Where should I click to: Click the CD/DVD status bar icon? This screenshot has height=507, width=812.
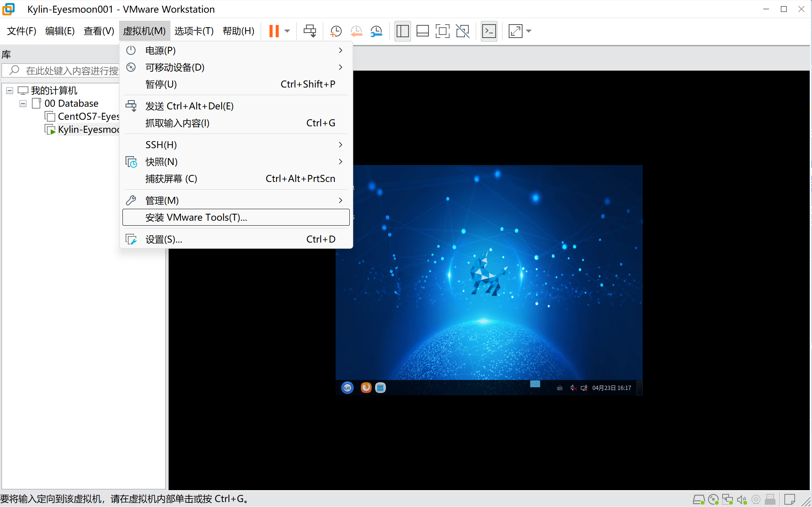tap(713, 499)
